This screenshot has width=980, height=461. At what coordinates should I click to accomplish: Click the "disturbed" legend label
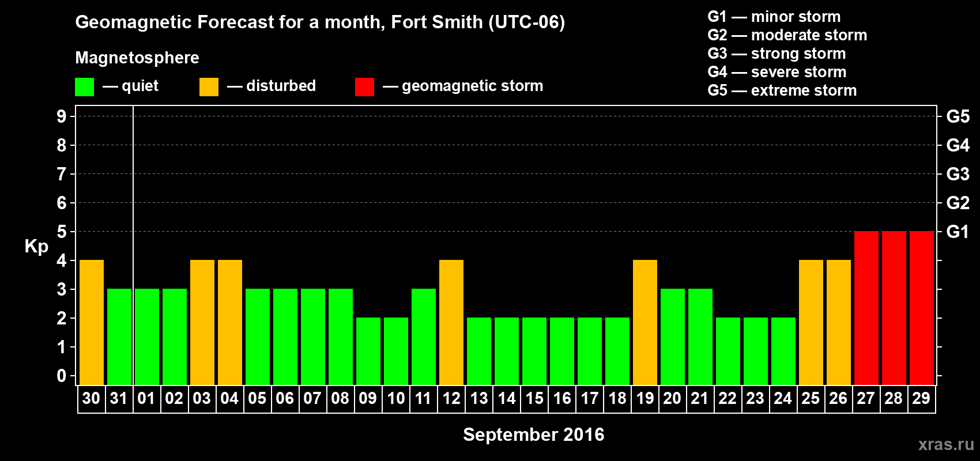coord(281,86)
